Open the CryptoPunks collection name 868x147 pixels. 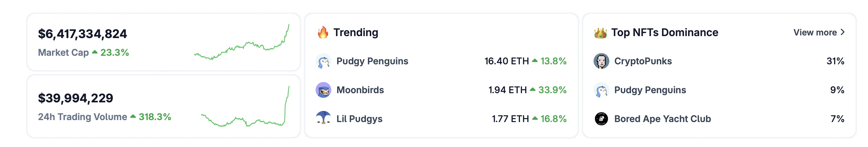643,61
